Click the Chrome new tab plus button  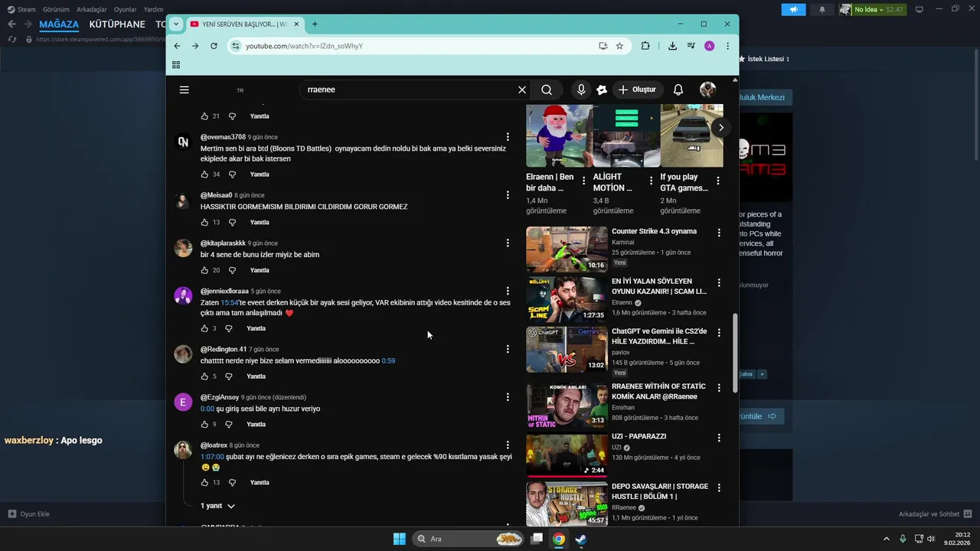(315, 24)
